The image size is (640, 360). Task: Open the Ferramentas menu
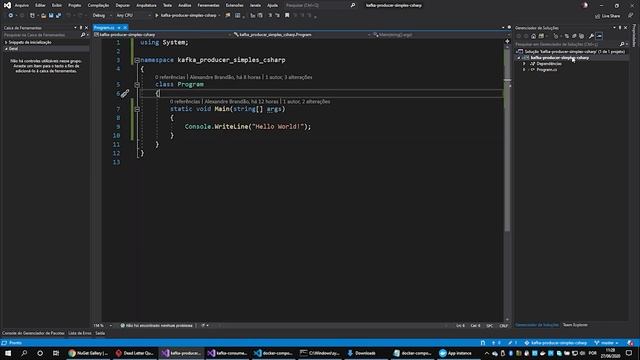(209, 5)
